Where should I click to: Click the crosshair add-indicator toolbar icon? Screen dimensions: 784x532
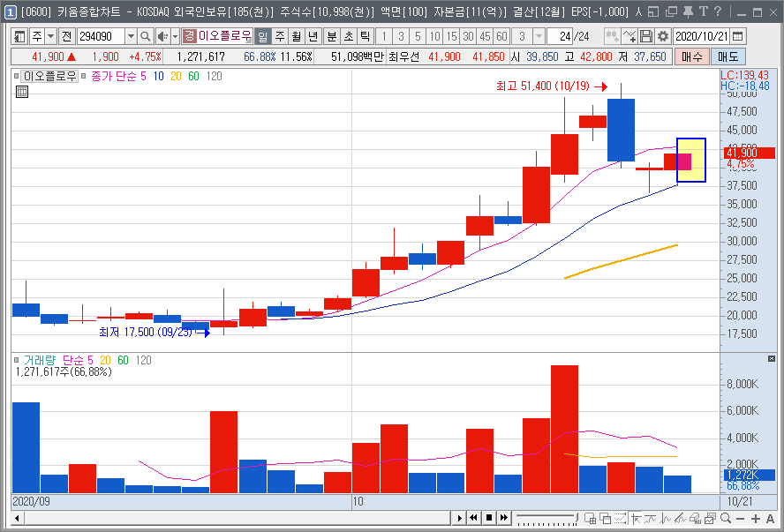629,36
